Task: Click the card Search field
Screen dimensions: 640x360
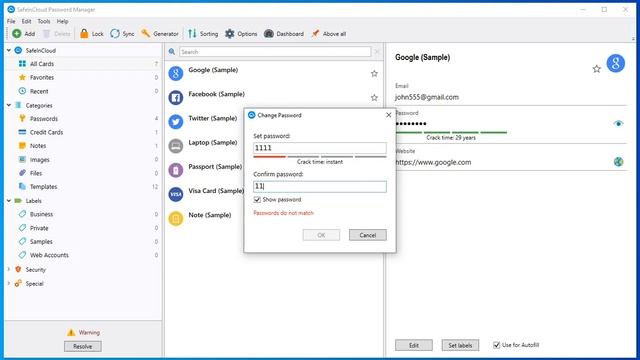Action: 275,52
